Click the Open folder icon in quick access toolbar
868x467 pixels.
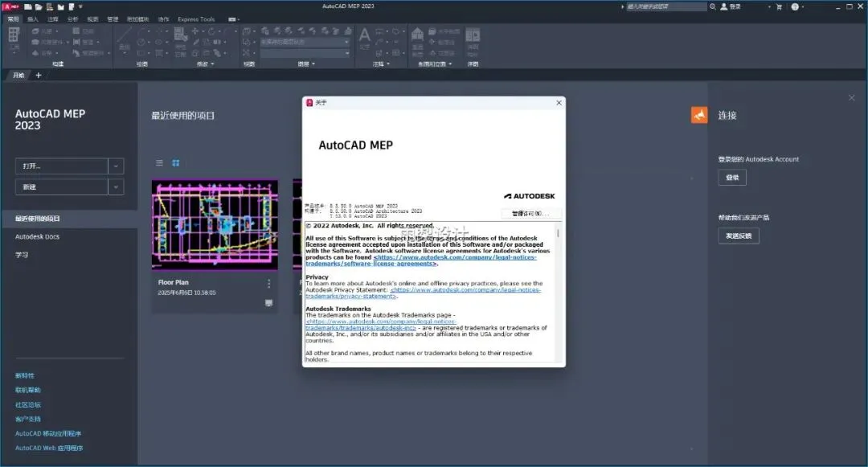(x=39, y=6)
